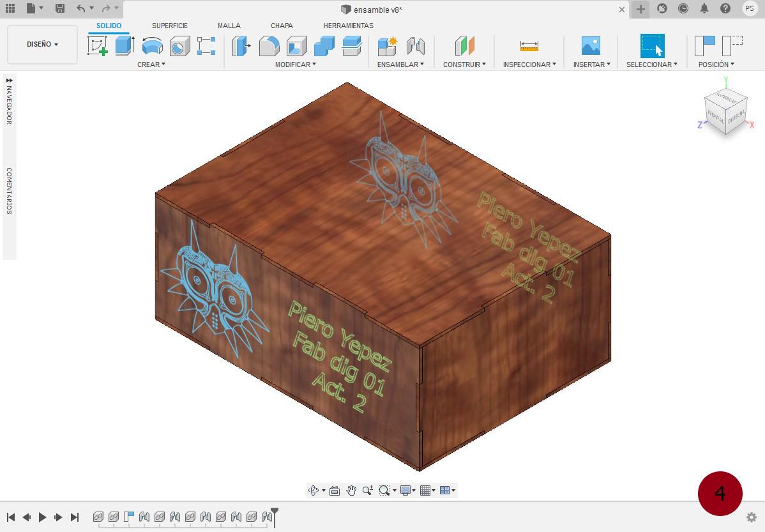Open the Grid and Snaps dropdown
The height and width of the screenshot is (532, 765).
(x=427, y=490)
